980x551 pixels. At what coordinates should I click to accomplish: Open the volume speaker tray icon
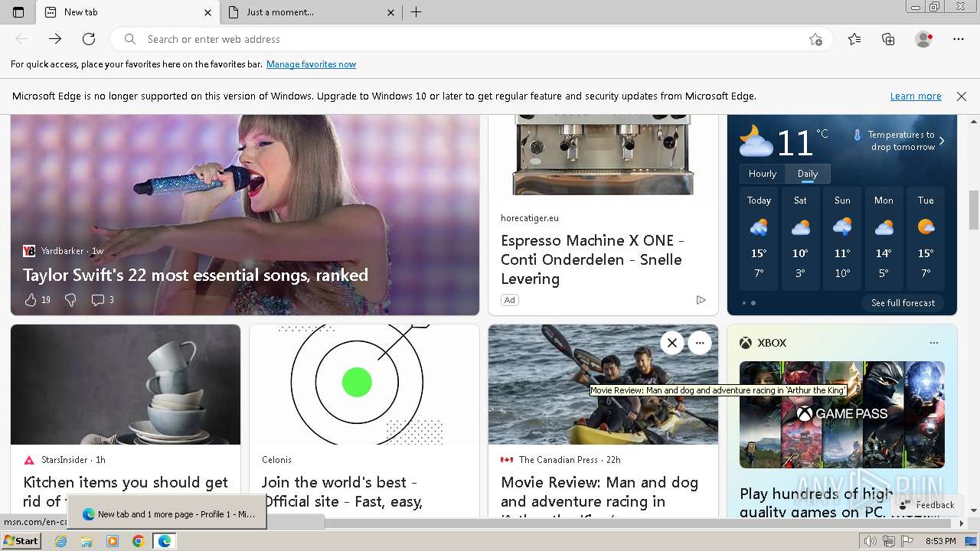[871, 541]
